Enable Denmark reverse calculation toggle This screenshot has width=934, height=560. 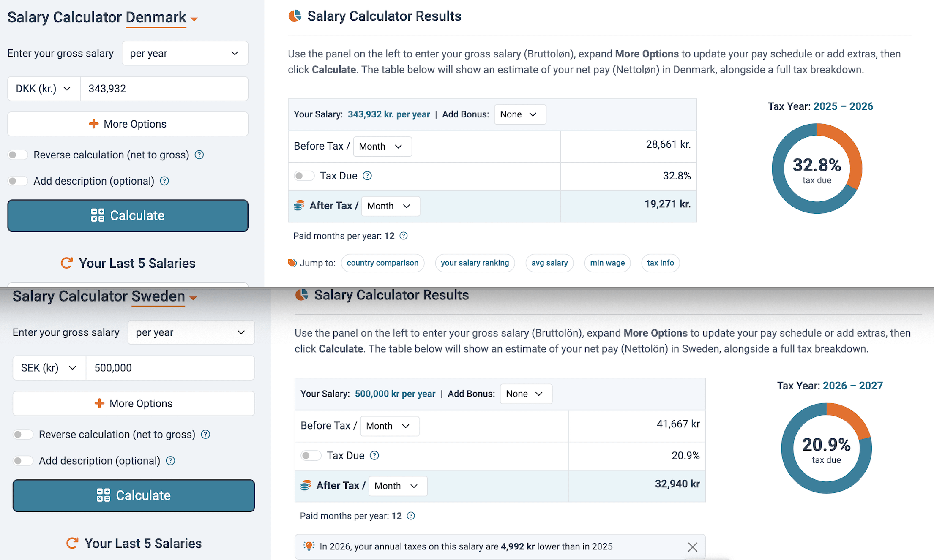coord(18,155)
